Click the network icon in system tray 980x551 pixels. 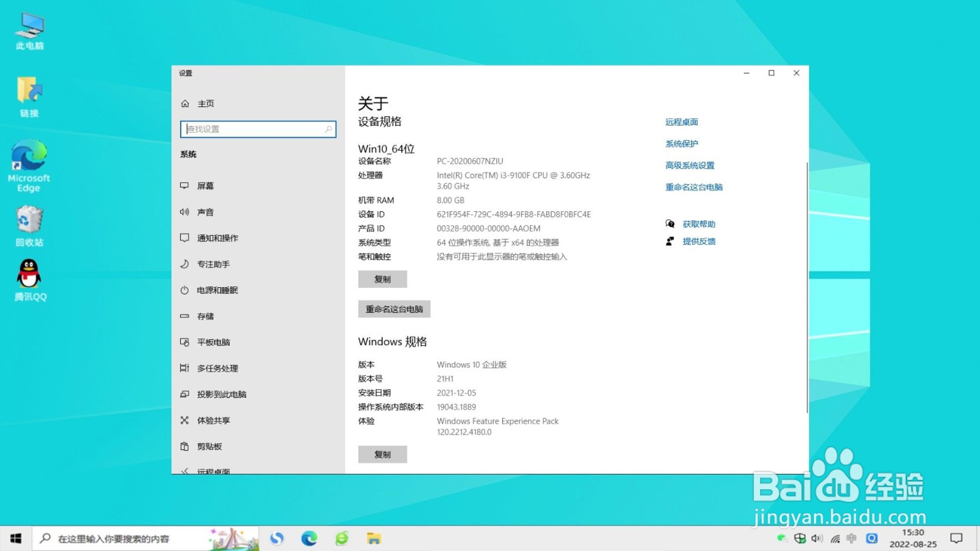click(x=835, y=539)
